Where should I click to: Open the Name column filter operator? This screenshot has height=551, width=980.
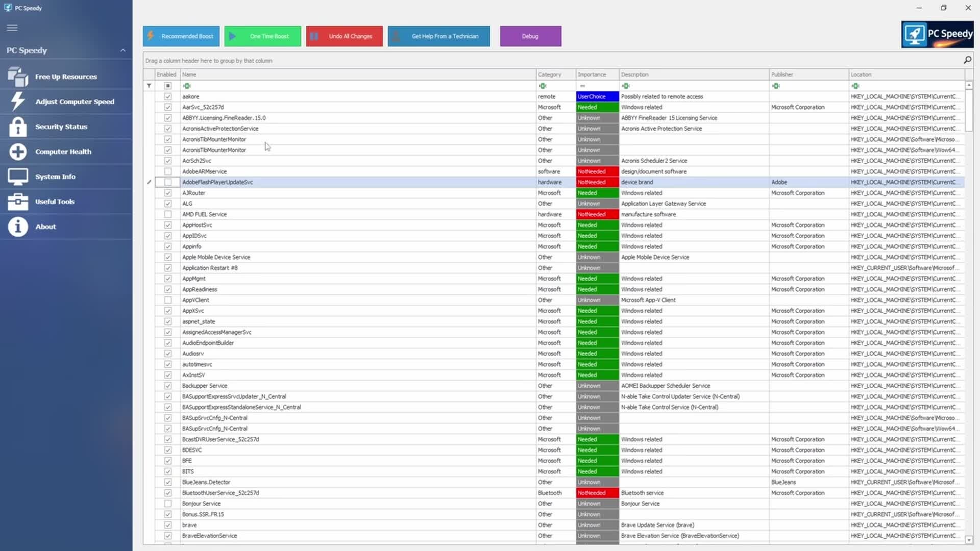(187, 86)
